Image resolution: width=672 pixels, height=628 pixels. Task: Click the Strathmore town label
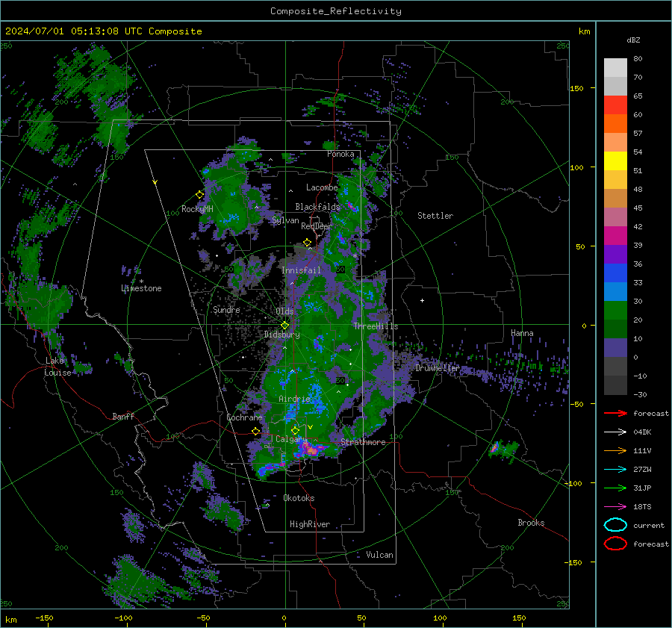click(x=363, y=442)
